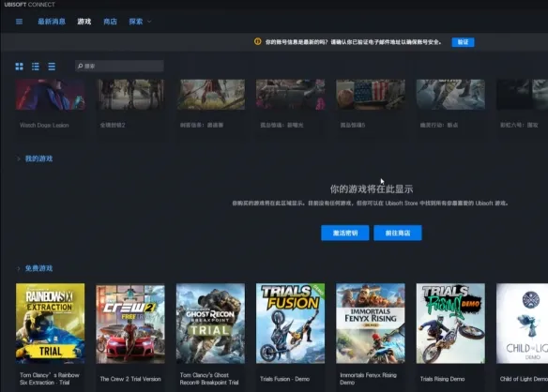Click 'Trials Rising Demo' title text
Viewport: 548px width, 392px height.
click(443, 379)
